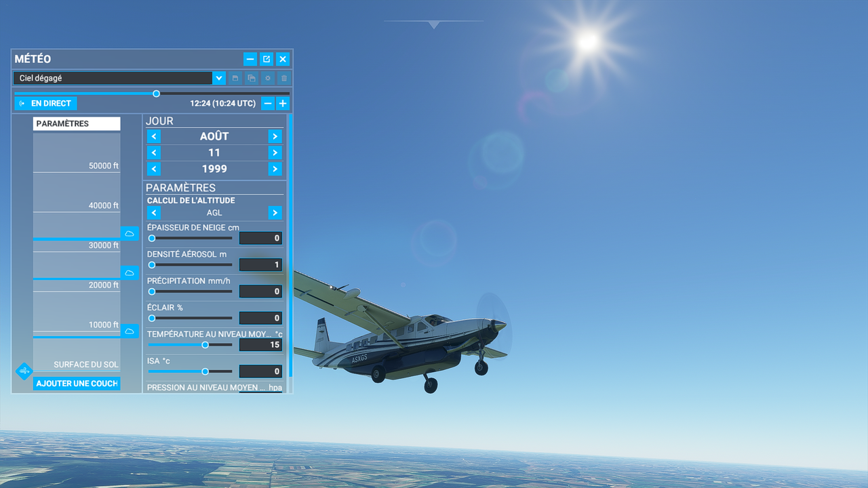The width and height of the screenshot is (868, 488).
Task: Enable EN DIRECT live weather mode
Action: [x=45, y=103]
